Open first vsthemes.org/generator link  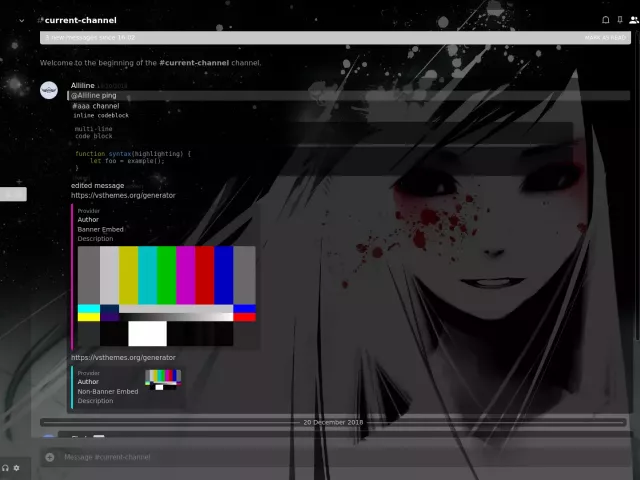[123, 196]
